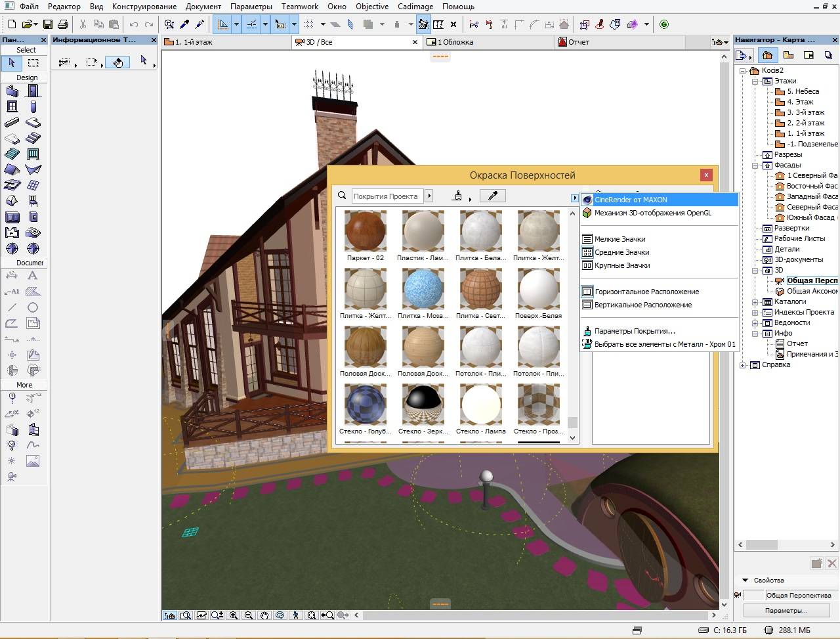Select the Beam tool in the toolbox
This screenshot has height=639, width=840.
pyautogui.click(x=12, y=123)
